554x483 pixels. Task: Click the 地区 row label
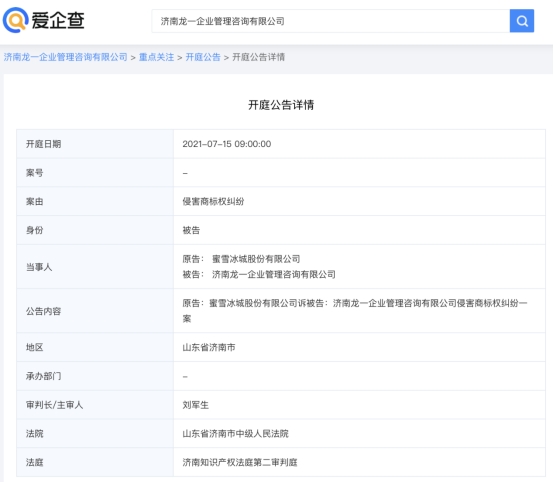(x=35, y=347)
